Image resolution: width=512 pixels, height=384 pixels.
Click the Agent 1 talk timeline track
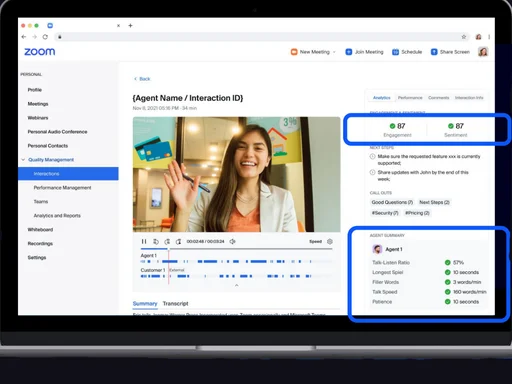pyautogui.click(x=236, y=262)
